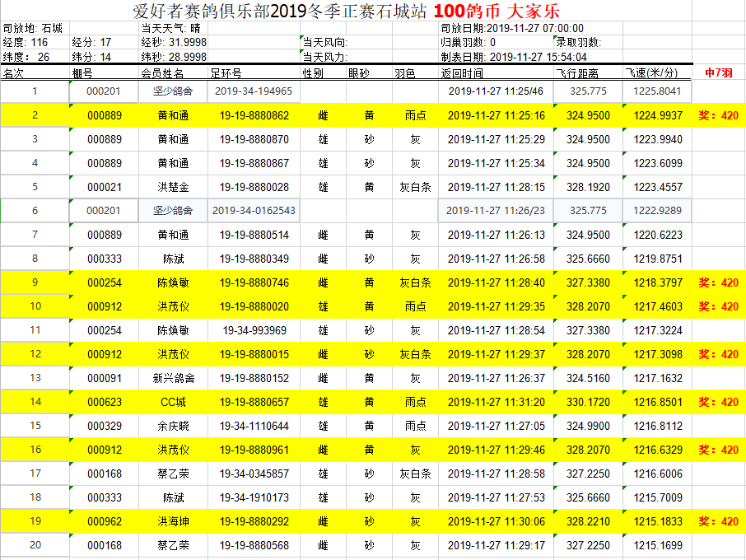The height and width of the screenshot is (560, 746).
Task: Select ring number '19-34-993969'
Action: click(x=254, y=330)
